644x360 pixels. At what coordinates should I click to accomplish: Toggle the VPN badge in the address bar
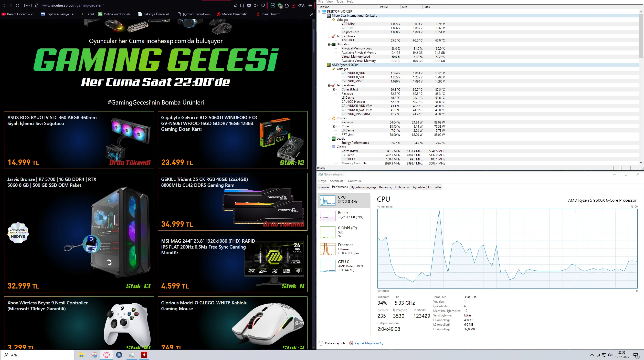pyautogui.click(x=28, y=5)
